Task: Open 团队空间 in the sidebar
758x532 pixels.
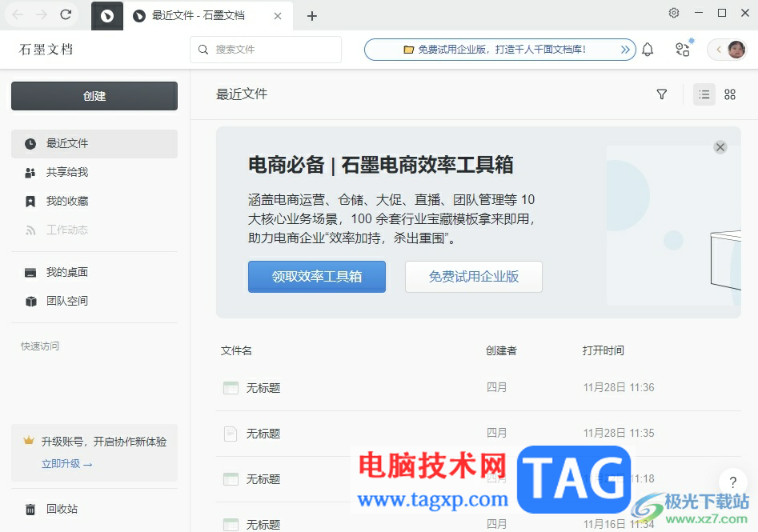Action: [x=94, y=301]
